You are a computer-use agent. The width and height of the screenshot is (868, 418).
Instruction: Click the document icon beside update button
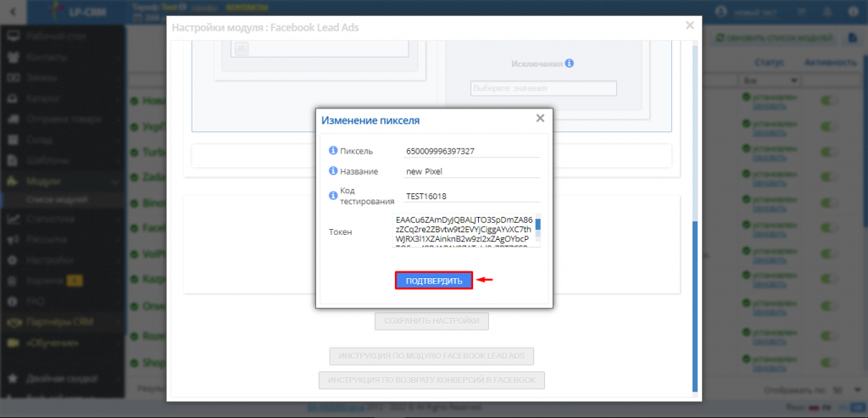pyautogui.click(x=853, y=37)
